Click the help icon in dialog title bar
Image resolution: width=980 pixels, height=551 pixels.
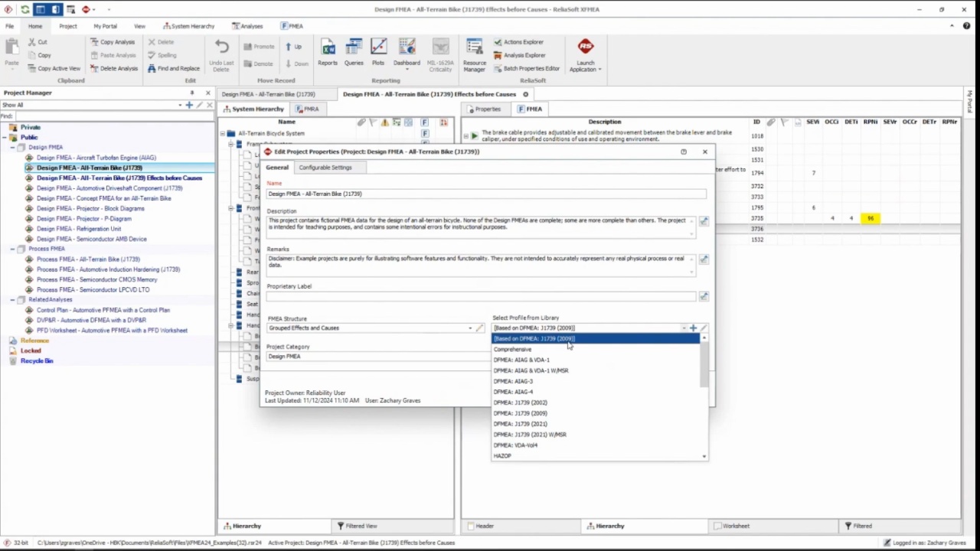point(684,152)
